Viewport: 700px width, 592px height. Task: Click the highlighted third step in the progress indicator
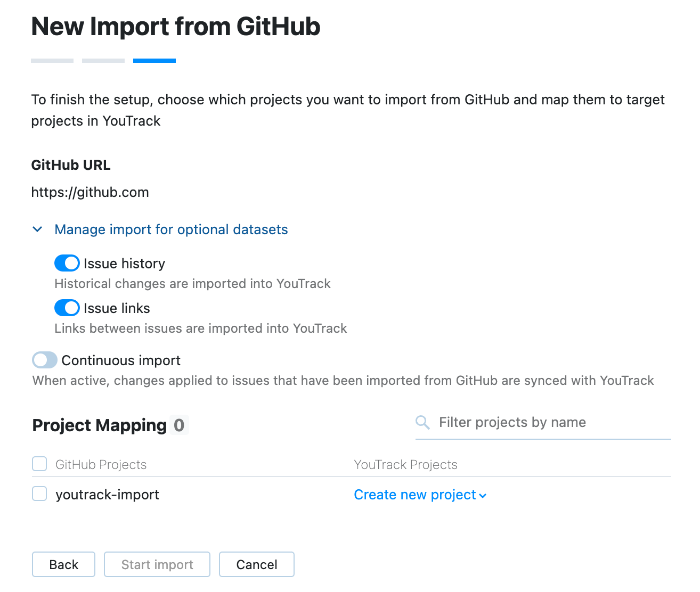pos(154,60)
